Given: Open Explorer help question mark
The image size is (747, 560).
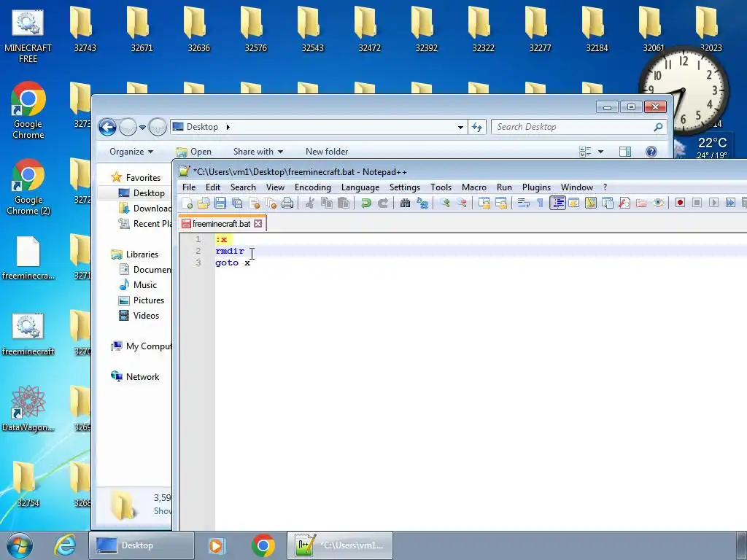Looking at the screenshot, I should [651, 152].
